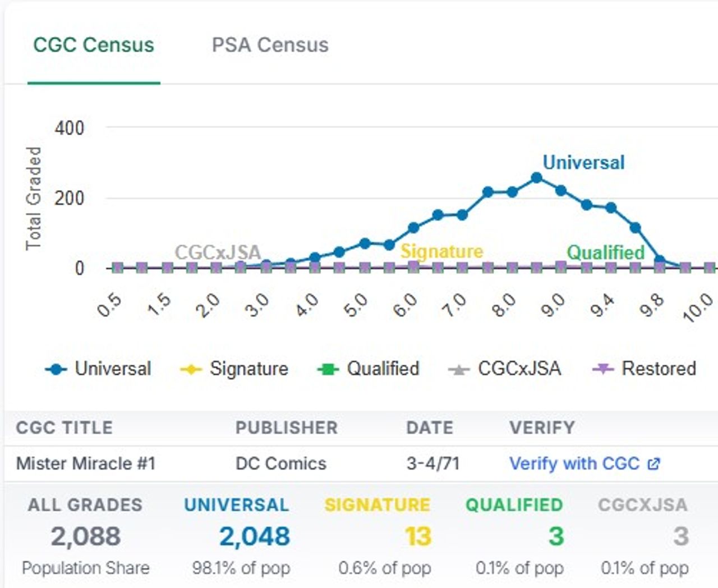The width and height of the screenshot is (718, 588).
Task: Click the peak Universal data point
Action: tap(536, 178)
